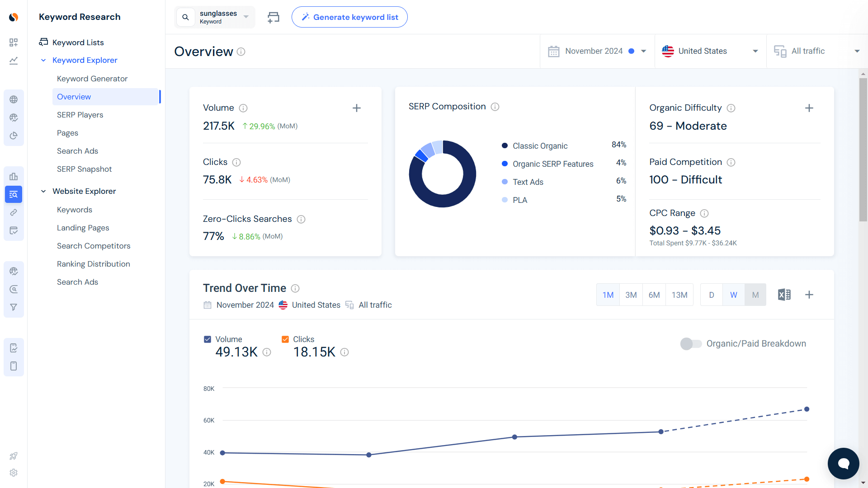
Task: Open the pie chart analysis icon in sidebar
Action: coord(14,136)
